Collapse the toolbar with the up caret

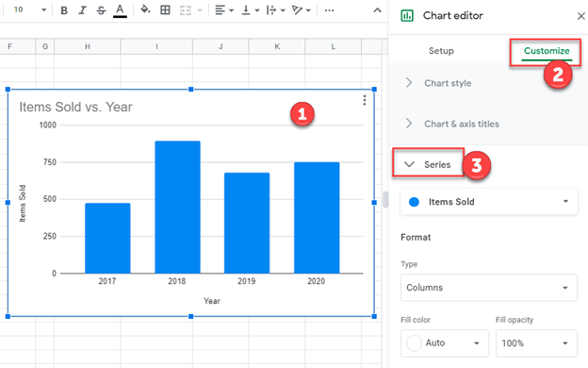[x=377, y=10]
